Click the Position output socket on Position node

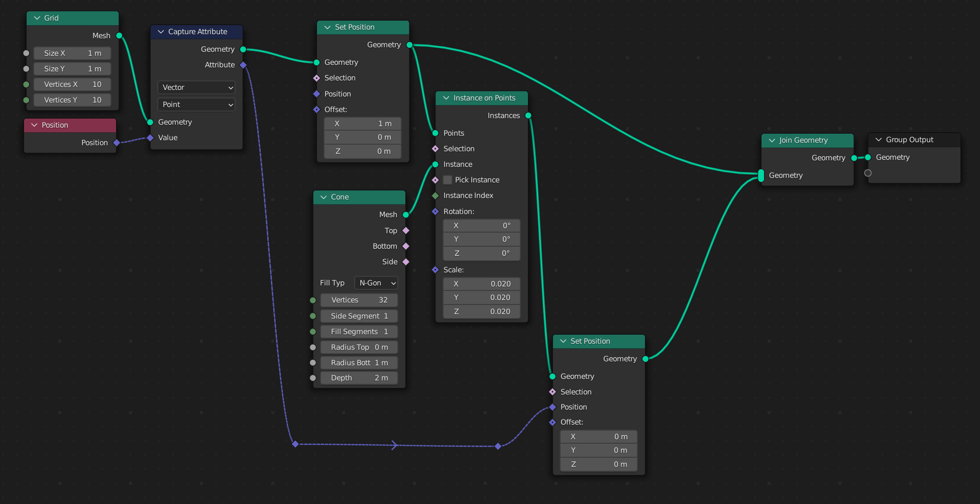(116, 143)
